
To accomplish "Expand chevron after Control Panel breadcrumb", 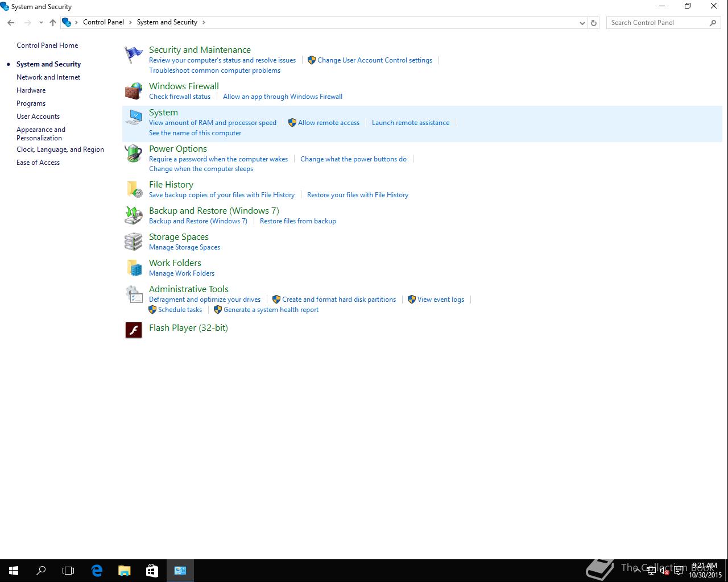I will click(130, 22).
